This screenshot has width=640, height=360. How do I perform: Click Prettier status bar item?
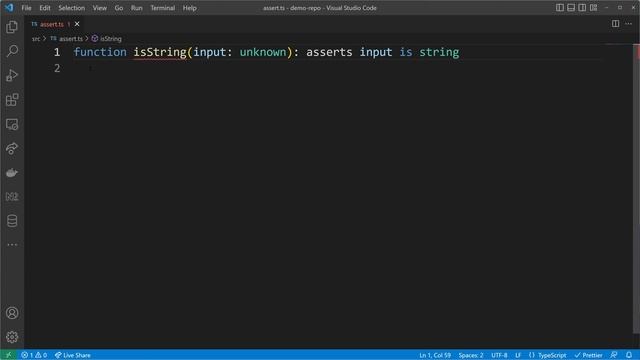588,355
